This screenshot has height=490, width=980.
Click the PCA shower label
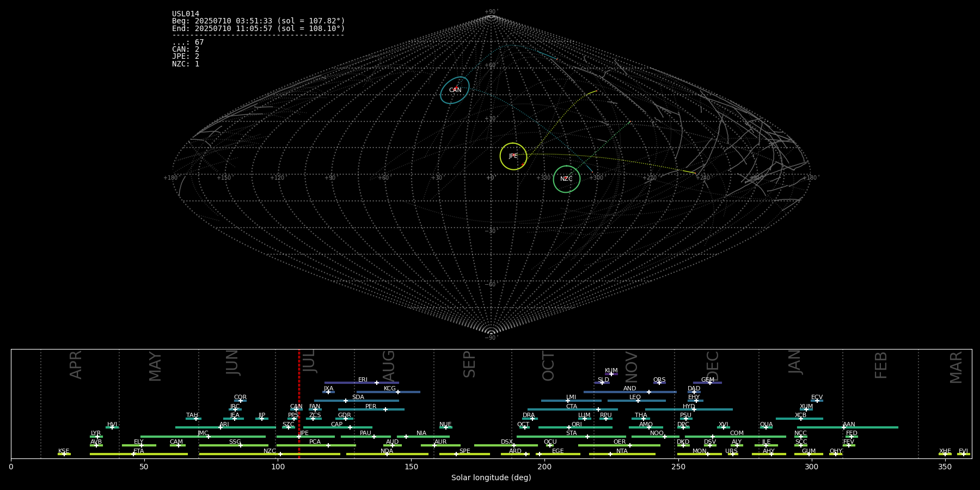[x=315, y=442]
